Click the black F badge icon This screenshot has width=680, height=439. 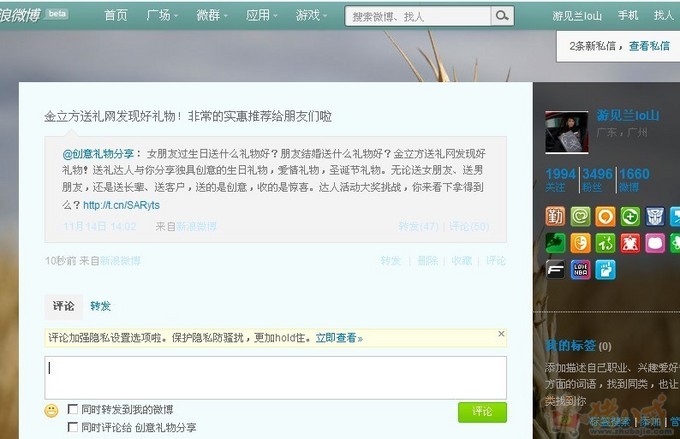(x=555, y=270)
